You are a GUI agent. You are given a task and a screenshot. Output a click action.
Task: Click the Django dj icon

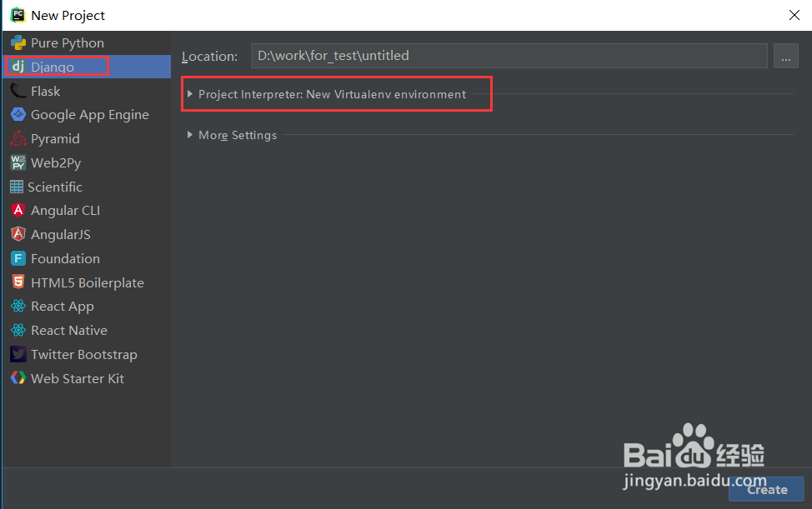pyautogui.click(x=18, y=66)
